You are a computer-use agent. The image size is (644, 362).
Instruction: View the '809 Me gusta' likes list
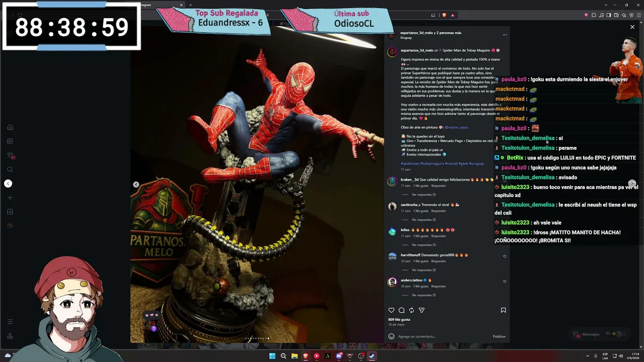399,319
